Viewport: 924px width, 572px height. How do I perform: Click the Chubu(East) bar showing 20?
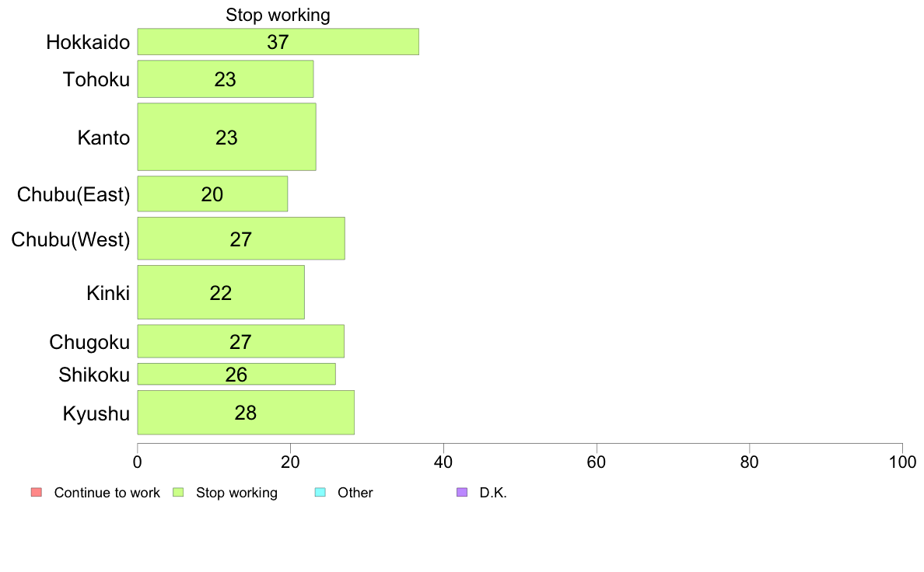pyautogui.click(x=213, y=194)
